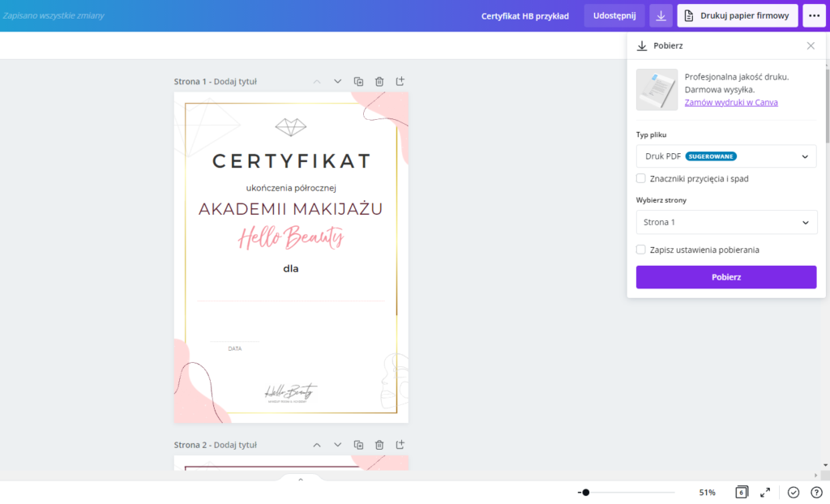830x504 pixels.
Task: Add a new page after Strona 1
Action: [400, 82]
